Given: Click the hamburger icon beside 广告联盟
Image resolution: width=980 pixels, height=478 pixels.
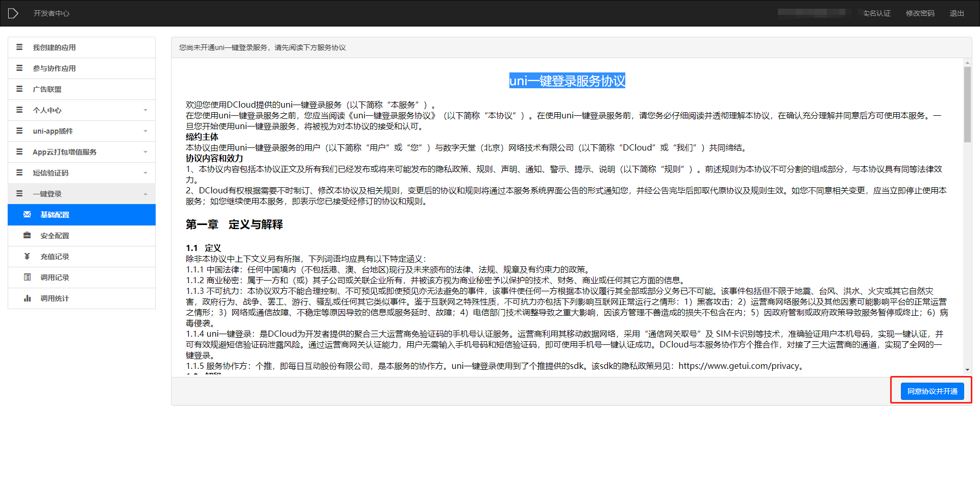Looking at the screenshot, I should point(19,89).
